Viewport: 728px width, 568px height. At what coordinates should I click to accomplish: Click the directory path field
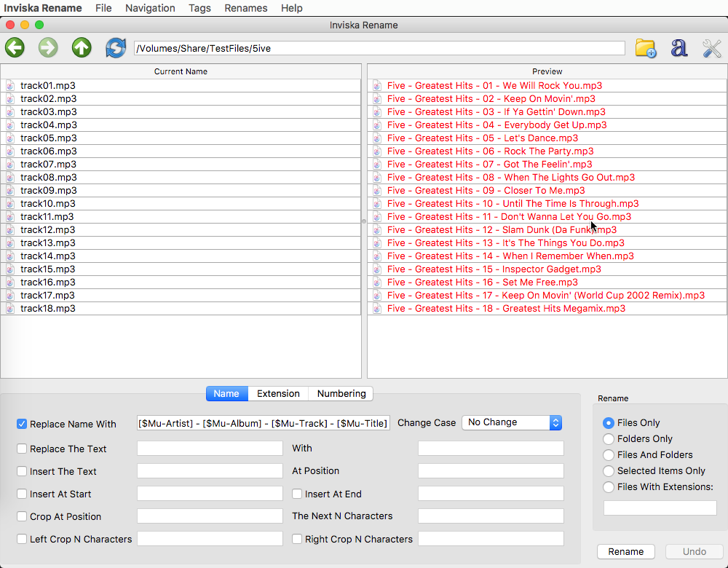point(379,48)
